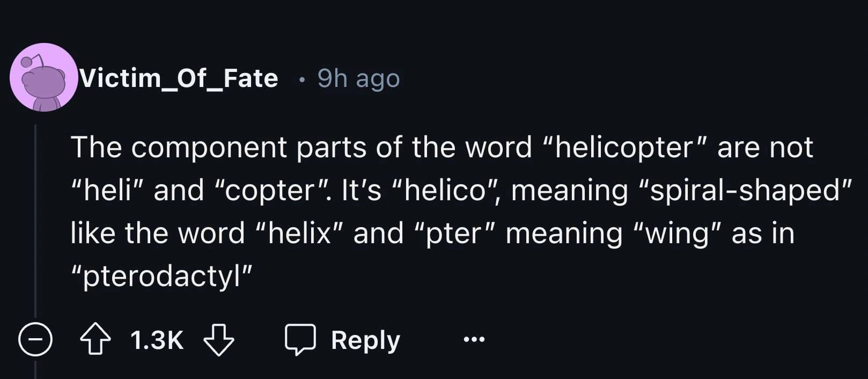The image size is (868, 379).
Task: Click the word "helicopter" in the comment
Action: point(624,148)
